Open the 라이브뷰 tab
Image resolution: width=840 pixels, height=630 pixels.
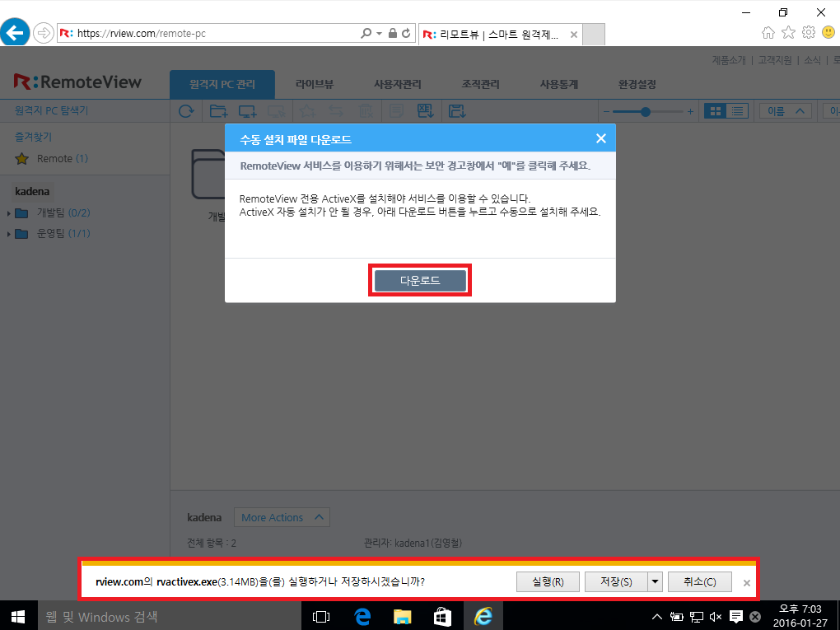pyautogui.click(x=315, y=85)
